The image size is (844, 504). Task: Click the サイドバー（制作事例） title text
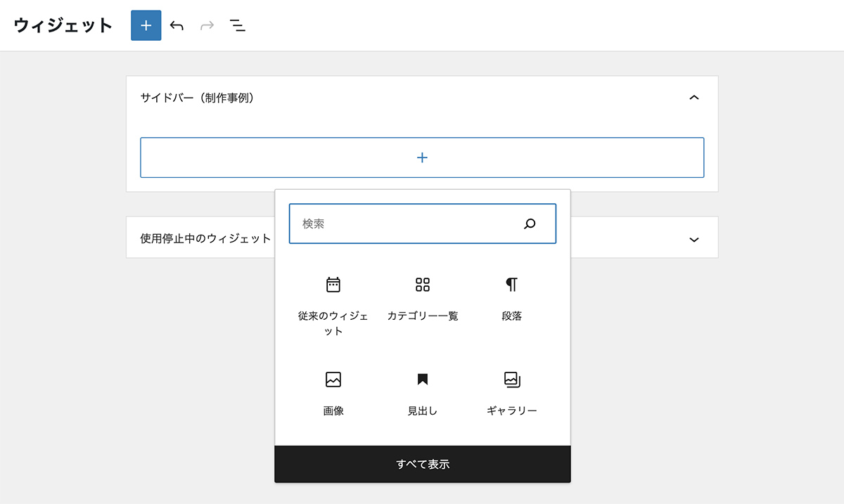(x=197, y=98)
